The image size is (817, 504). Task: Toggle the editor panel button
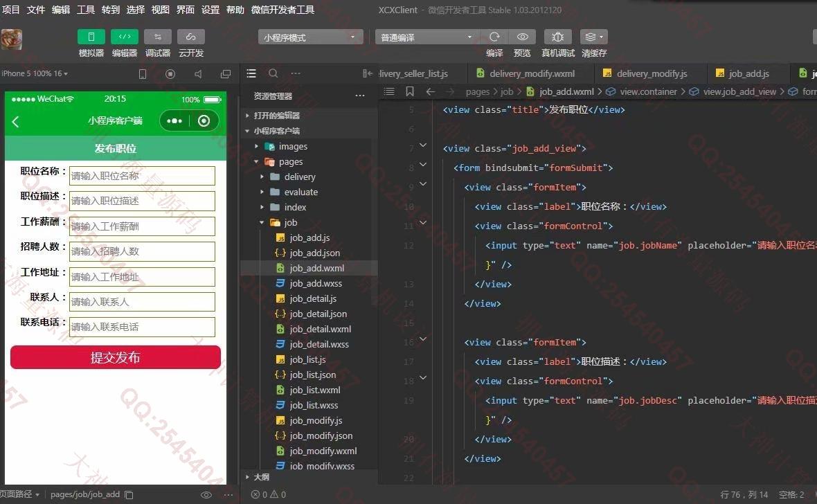click(125, 37)
